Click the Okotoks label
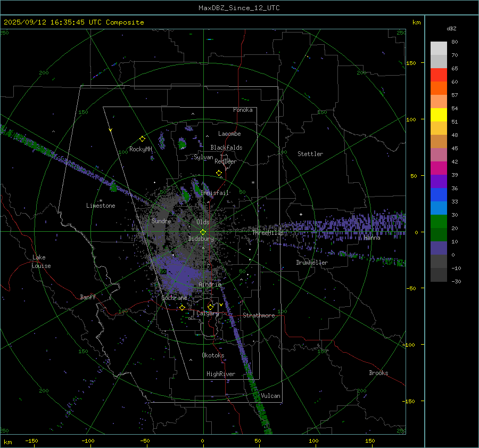 click(213, 355)
